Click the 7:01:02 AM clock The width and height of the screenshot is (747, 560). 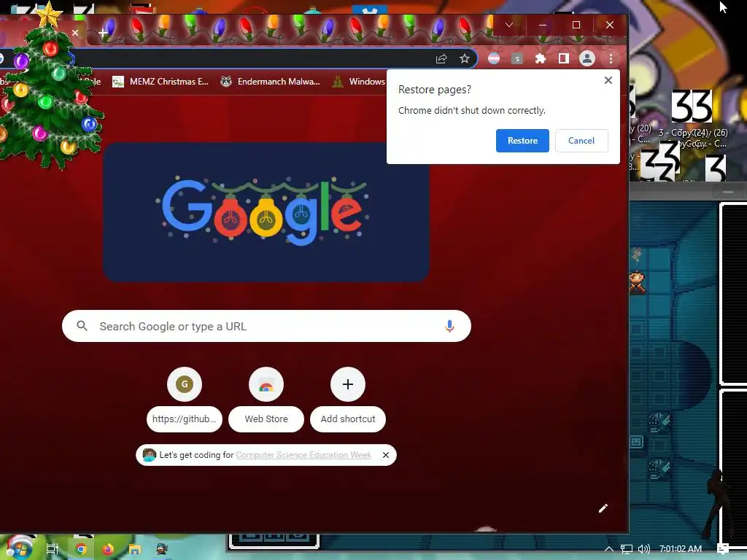[681, 549]
